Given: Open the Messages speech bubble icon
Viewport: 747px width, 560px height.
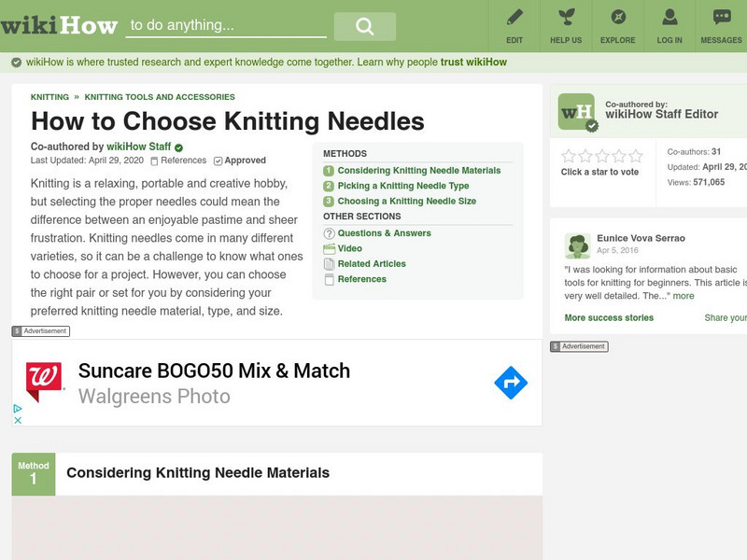Looking at the screenshot, I should click(721, 18).
